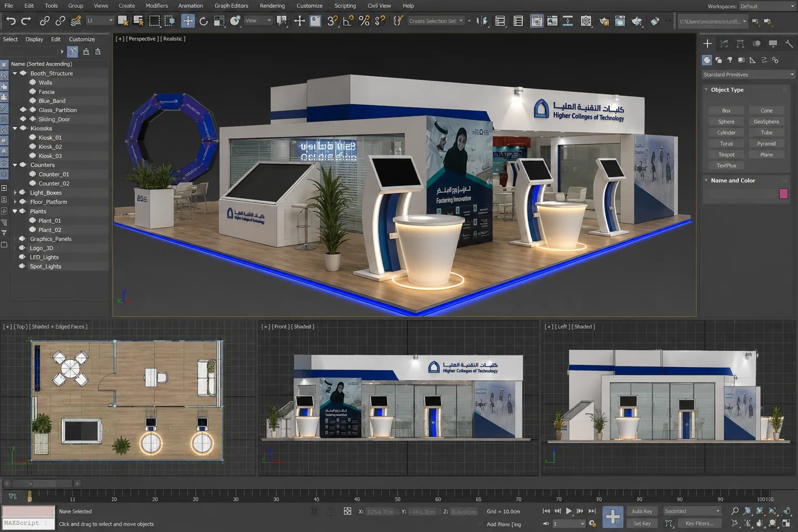The image size is (798, 532).
Task: Activate the Select and Move tool
Action: tap(188, 21)
